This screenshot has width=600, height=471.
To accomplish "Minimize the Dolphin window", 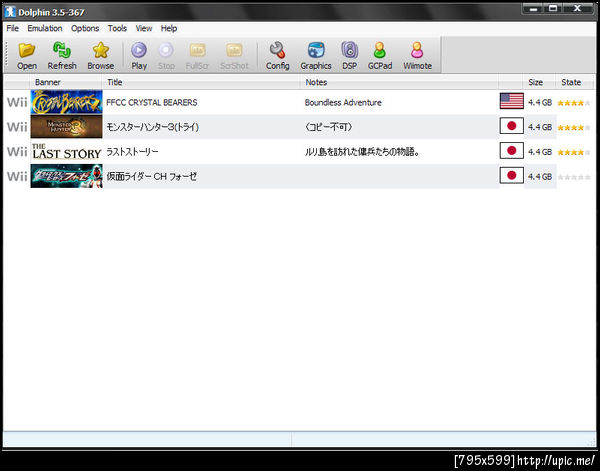I will 534,8.
